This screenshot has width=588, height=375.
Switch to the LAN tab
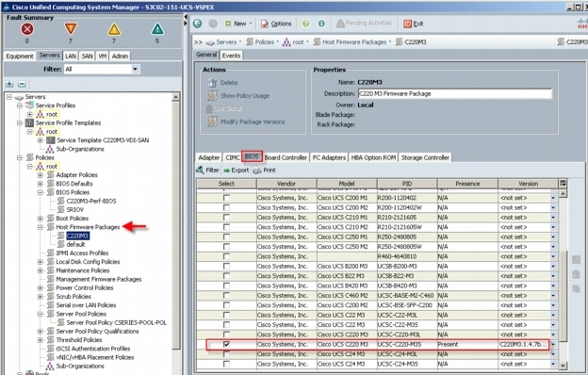pos(71,56)
